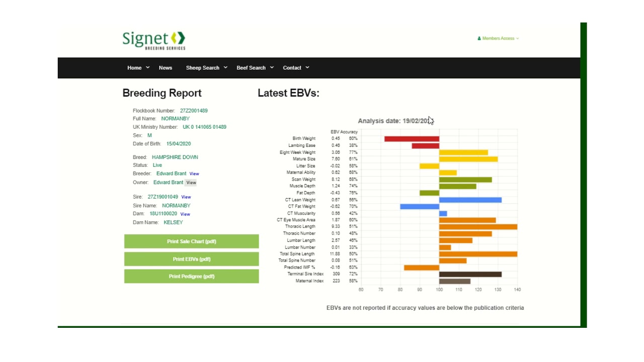This screenshot has width=644, height=362.
Task: Click the red Birth Weight bar
Action: pos(412,139)
